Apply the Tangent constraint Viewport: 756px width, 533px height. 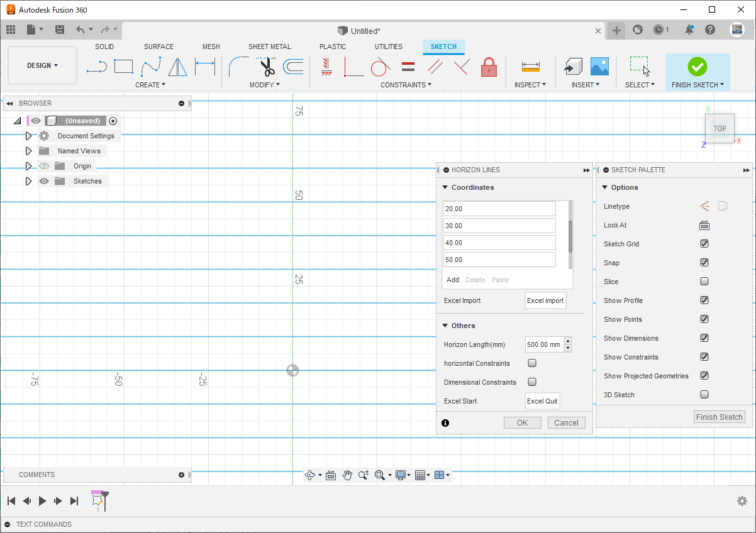tap(381, 66)
